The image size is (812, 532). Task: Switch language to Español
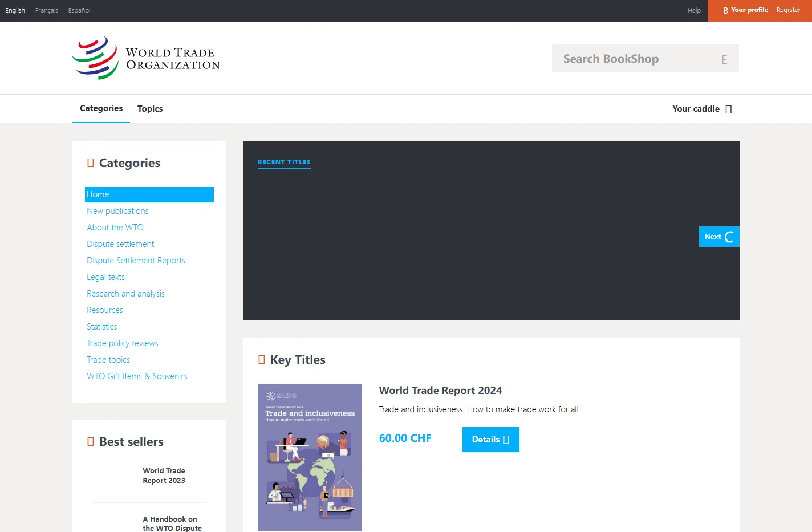tap(79, 10)
